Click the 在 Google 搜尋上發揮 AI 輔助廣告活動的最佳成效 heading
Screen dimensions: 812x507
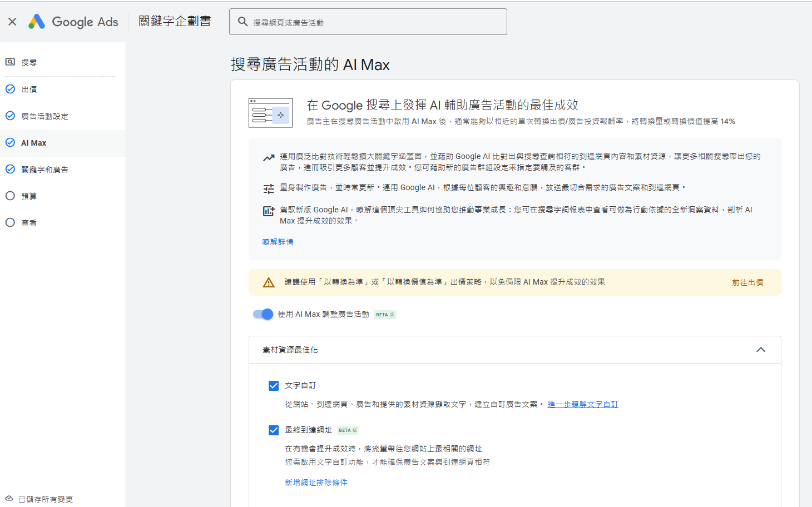443,105
